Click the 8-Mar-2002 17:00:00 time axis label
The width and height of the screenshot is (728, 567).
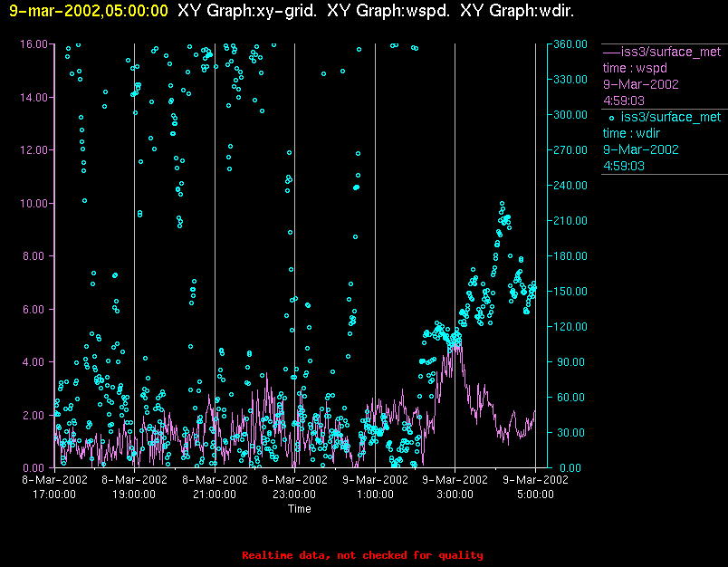tap(54, 486)
